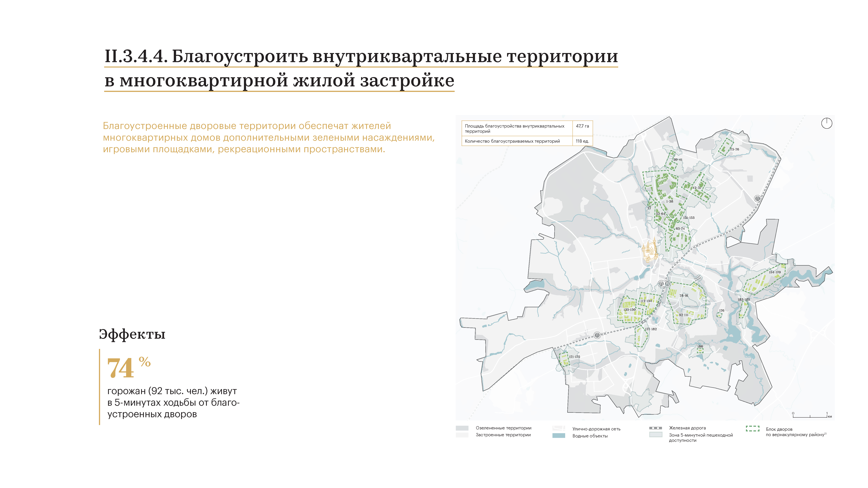Click the legend label 'Железная дорога'
868x488 pixels.
pyautogui.click(x=687, y=428)
